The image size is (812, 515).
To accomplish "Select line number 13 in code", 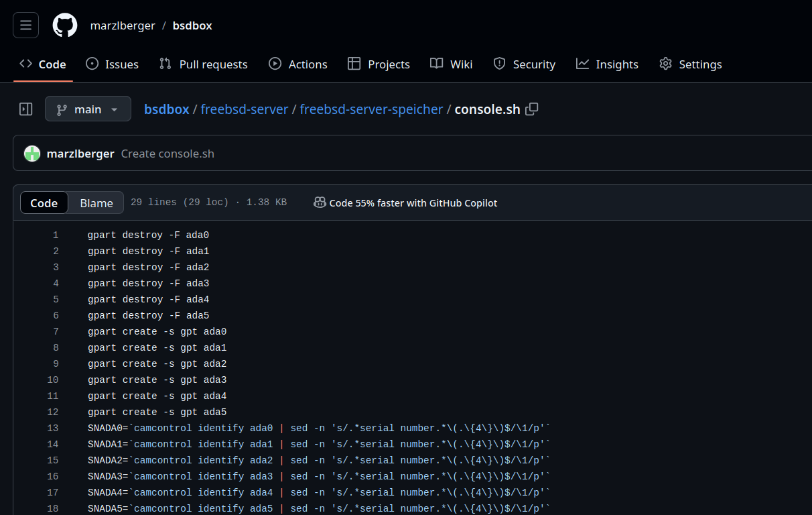I will click(52, 428).
